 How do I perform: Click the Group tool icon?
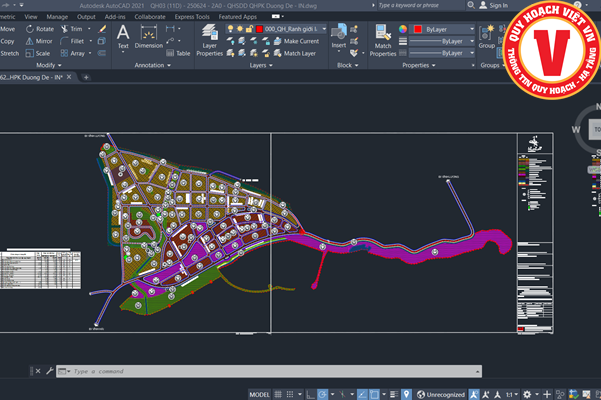coord(487,34)
